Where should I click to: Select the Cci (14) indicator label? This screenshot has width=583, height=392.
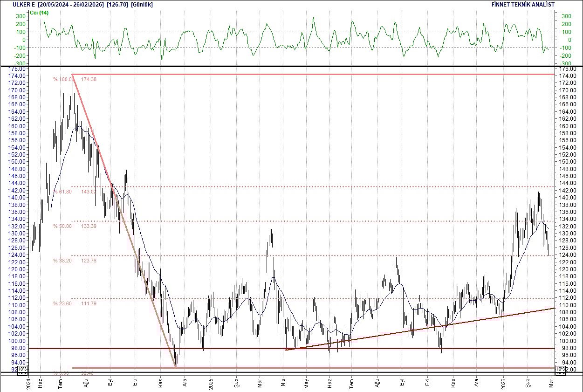40,13
